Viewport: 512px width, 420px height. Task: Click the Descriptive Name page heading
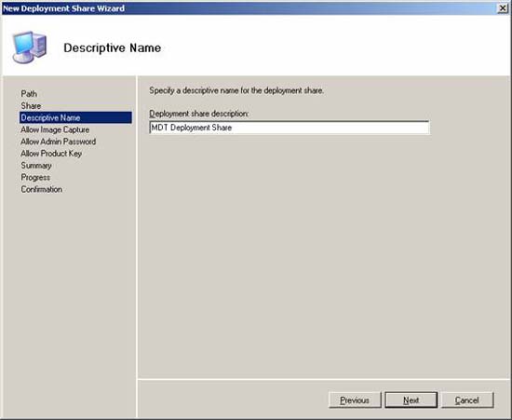(113, 48)
